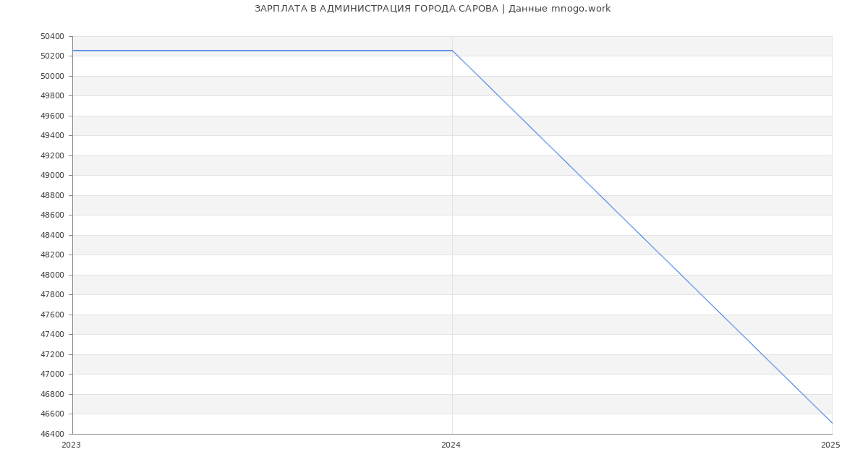Click the 47800 y-axis value
This screenshot has height=470, width=868.
point(52,295)
